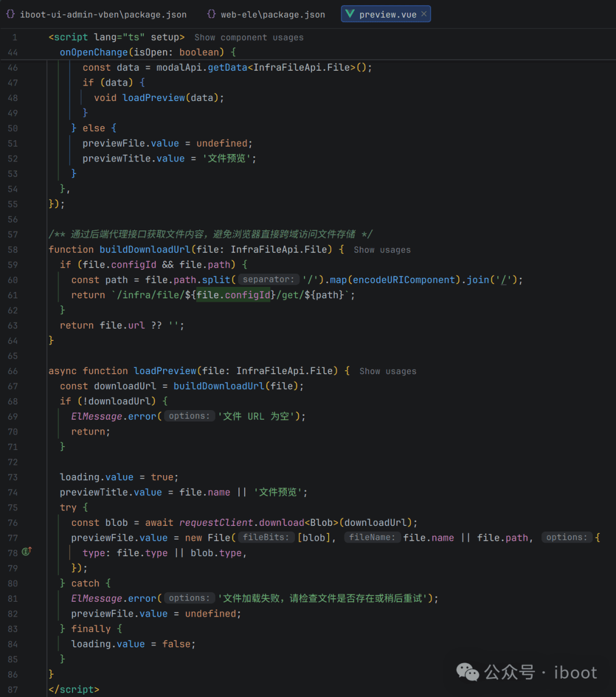The width and height of the screenshot is (616, 697).
Task: Click the <script lang="ts" setup> tag on line 1
Action: (116, 37)
